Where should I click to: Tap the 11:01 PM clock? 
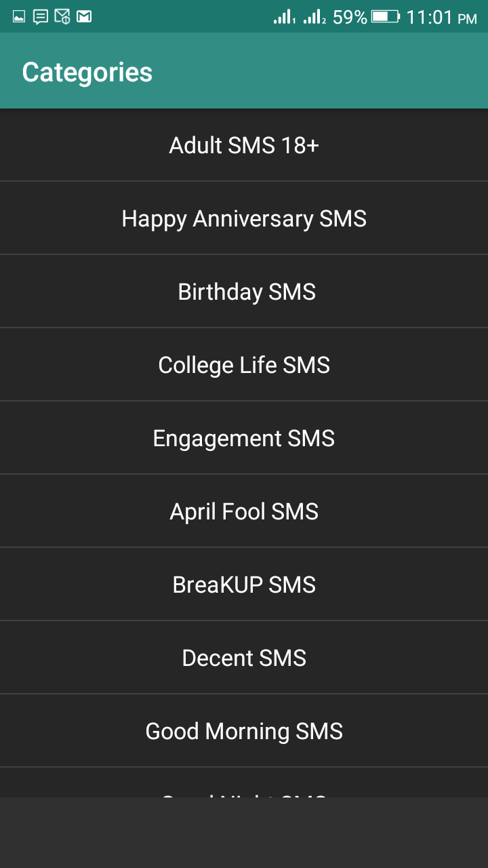pyautogui.click(x=441, y=17)
